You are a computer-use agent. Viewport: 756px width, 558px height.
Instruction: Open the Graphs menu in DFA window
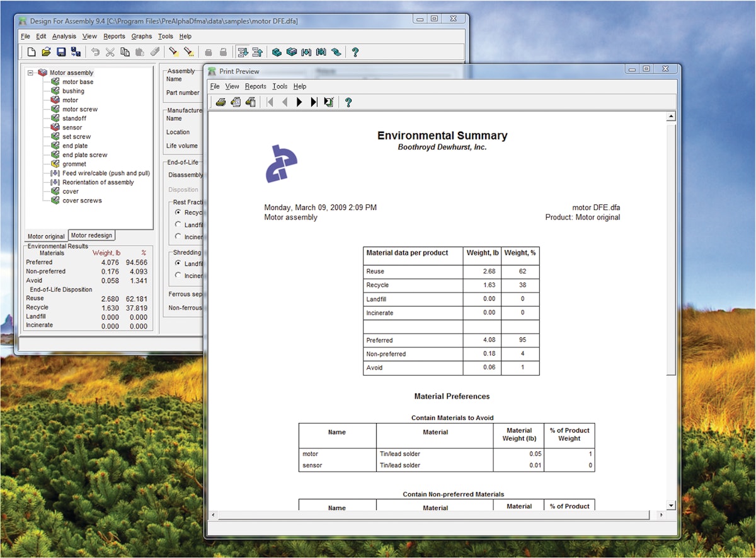click(141, 36)
